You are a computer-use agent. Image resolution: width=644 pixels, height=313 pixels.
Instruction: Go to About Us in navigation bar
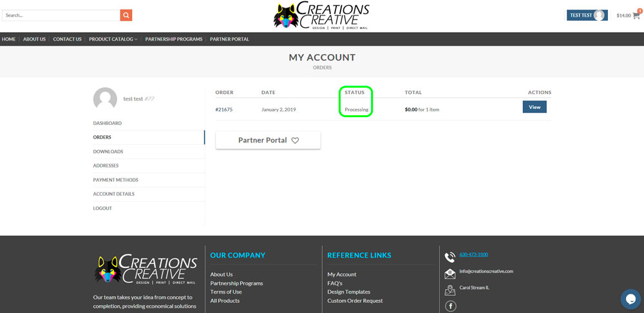coord(34,39)
